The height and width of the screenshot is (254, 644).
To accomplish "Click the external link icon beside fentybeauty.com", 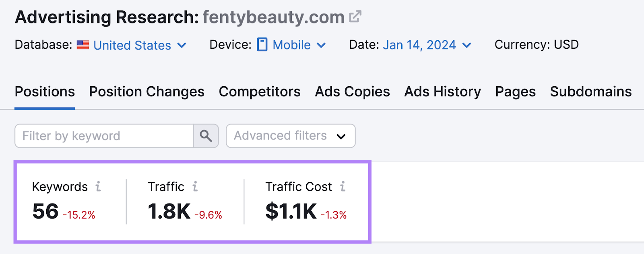I will (355, 17).
